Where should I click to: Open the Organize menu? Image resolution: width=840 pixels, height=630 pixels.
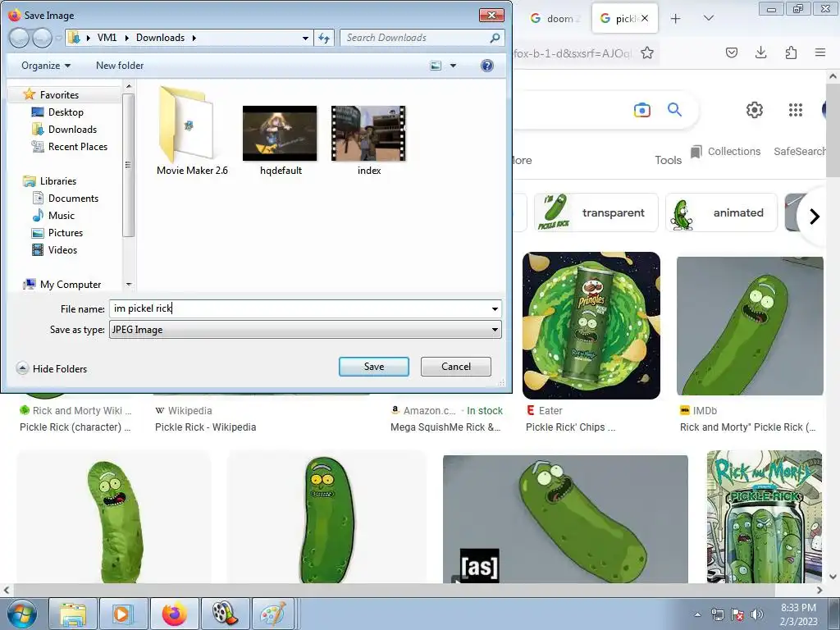pyautogui.click(x=46, y=66)
